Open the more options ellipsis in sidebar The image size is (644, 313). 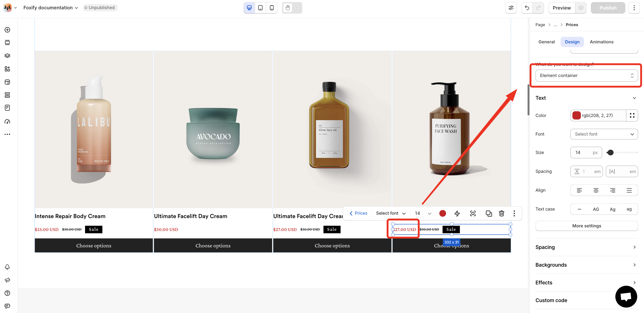pos(7,134)
